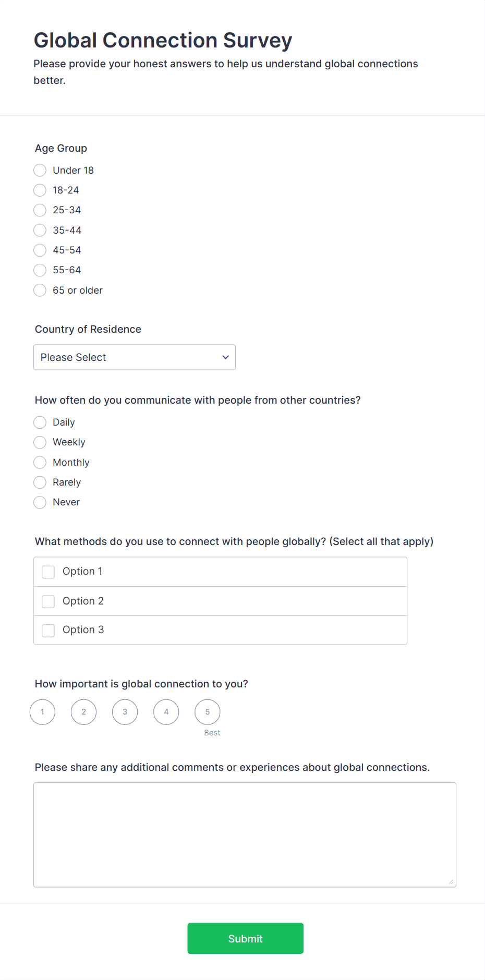Select Rarely communication option
485x980 pixels.
click(40, 482)
